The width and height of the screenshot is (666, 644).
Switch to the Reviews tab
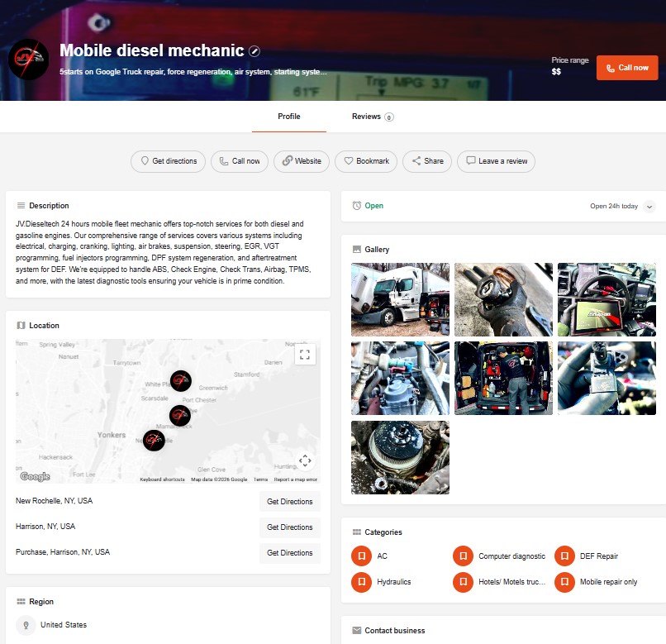pyautogui.click(x=372, y=117)
